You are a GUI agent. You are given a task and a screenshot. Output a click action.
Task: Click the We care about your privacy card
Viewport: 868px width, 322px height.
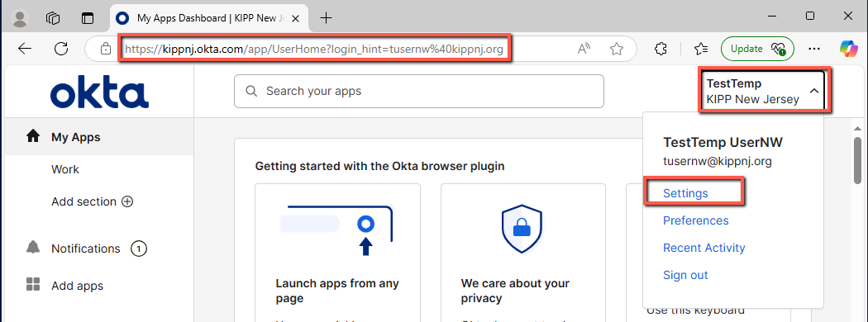(x=523, y=253)
